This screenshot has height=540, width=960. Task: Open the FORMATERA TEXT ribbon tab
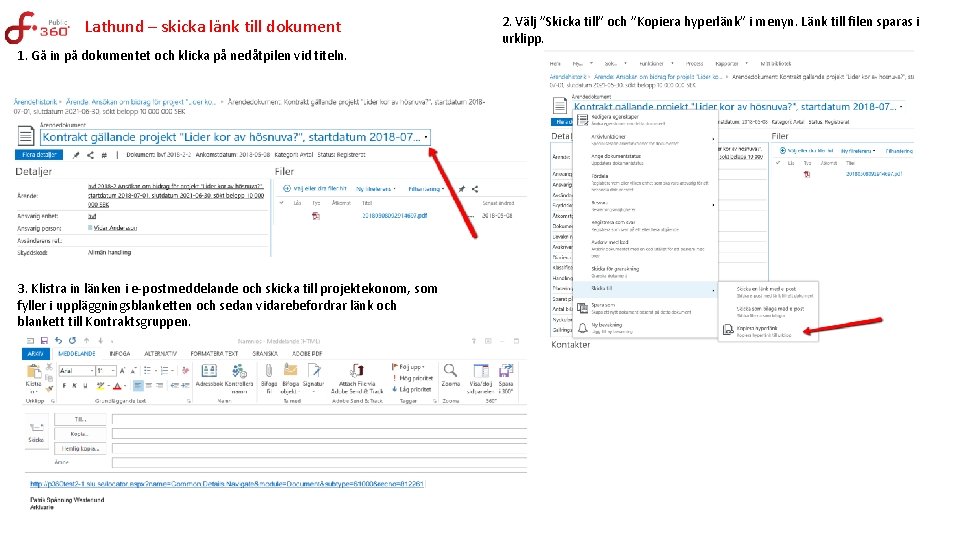[x=214, y=354]
